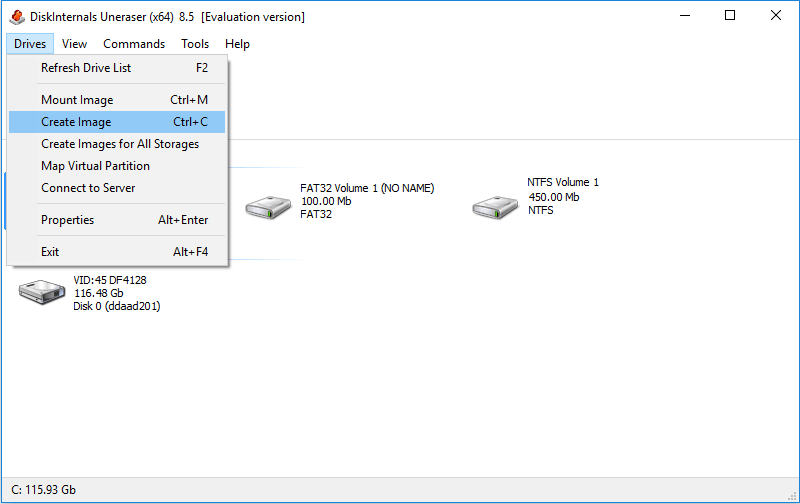This screenshot has height=504, width=800.
Task: Select the Disk 0 physical drive icon
Action: coord(42,292)
